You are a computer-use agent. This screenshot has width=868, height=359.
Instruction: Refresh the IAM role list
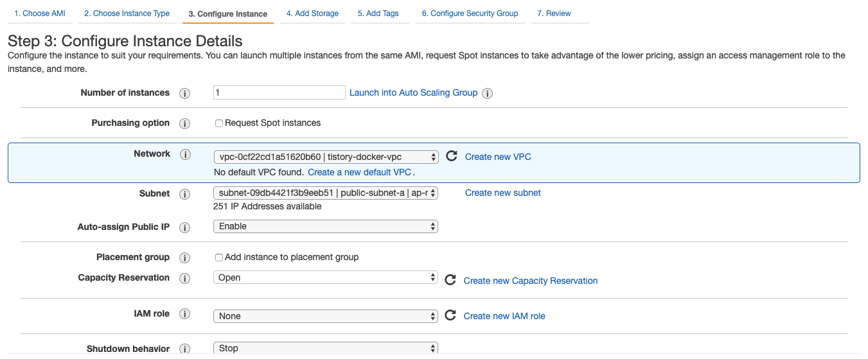point(450,315)
